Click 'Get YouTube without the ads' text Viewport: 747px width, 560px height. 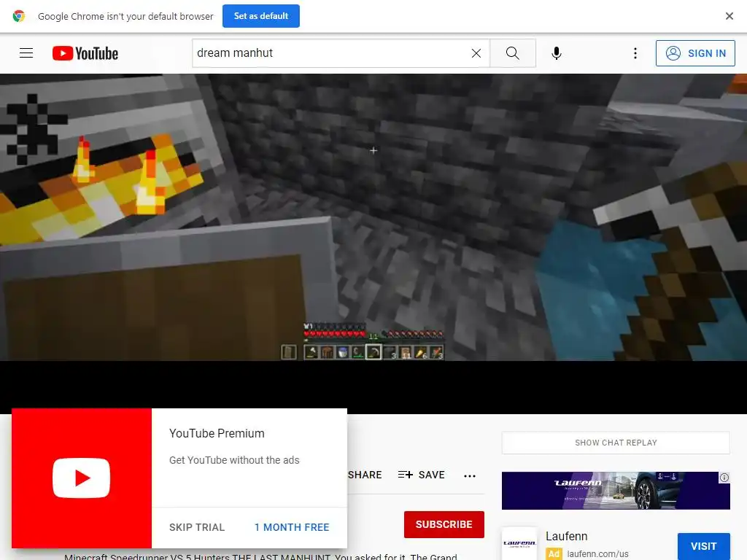(x=234, y=460)
